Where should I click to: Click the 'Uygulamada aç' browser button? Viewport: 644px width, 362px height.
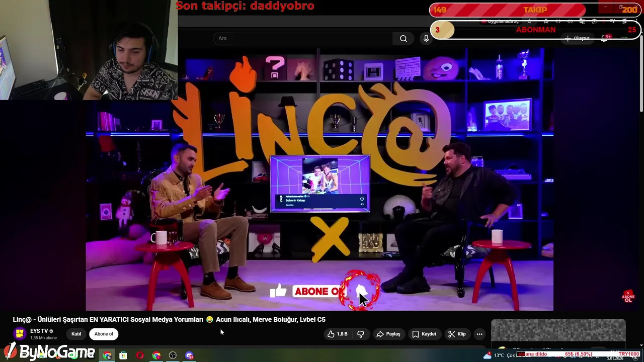click(x=501, y=22)
